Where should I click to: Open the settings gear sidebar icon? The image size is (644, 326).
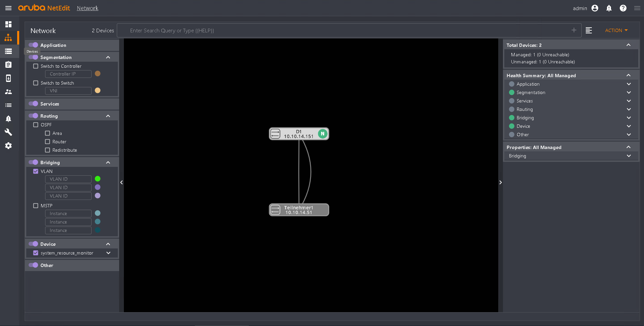pyautogui.click(x=8, y=146)
